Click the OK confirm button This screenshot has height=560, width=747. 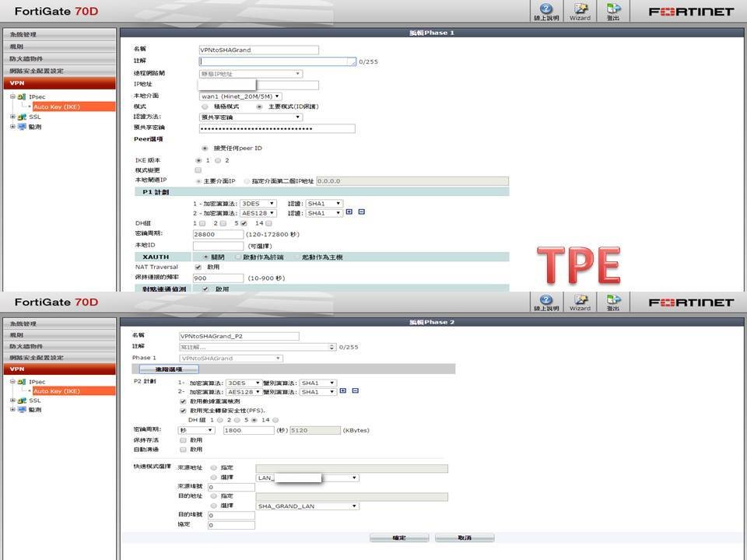399,537
